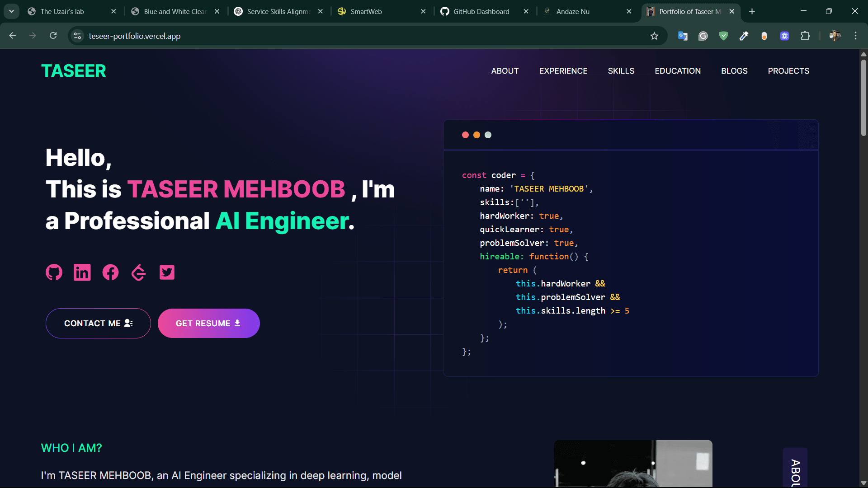Open the LeetCode social icon

pyautogui.click(x=138, y=272)
